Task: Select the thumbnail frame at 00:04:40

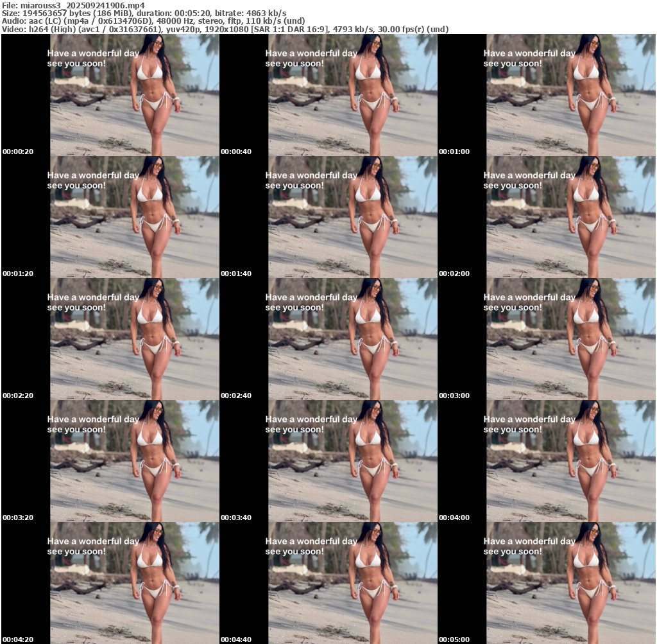Action: (x=328, y=583)
